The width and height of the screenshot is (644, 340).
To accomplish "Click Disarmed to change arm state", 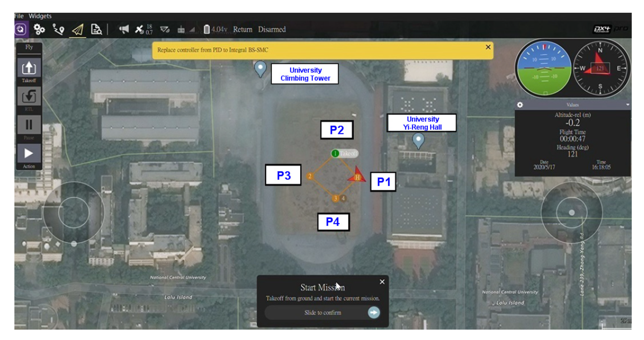I will [x=272, y=29].
